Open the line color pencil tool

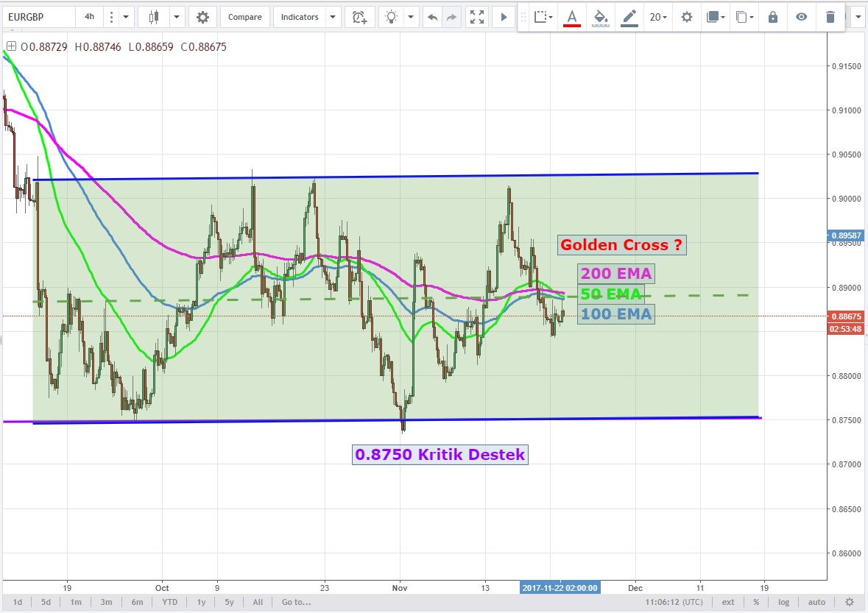629,17
